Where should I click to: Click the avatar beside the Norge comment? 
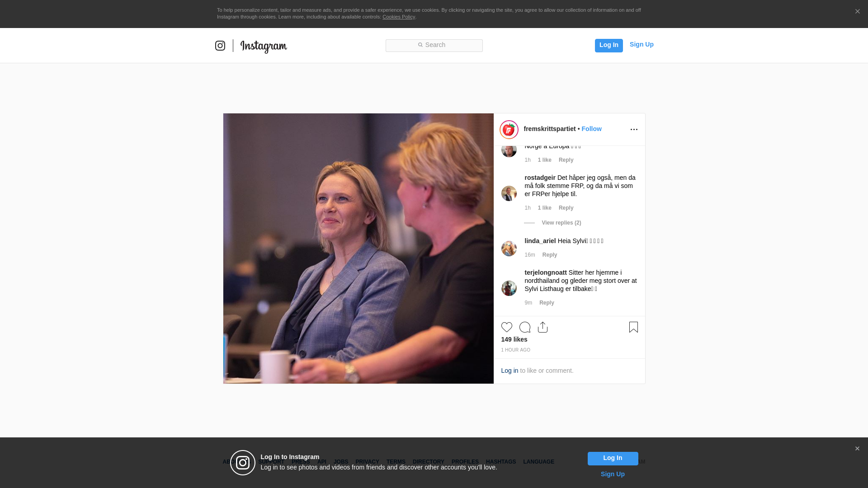point(509,151)
